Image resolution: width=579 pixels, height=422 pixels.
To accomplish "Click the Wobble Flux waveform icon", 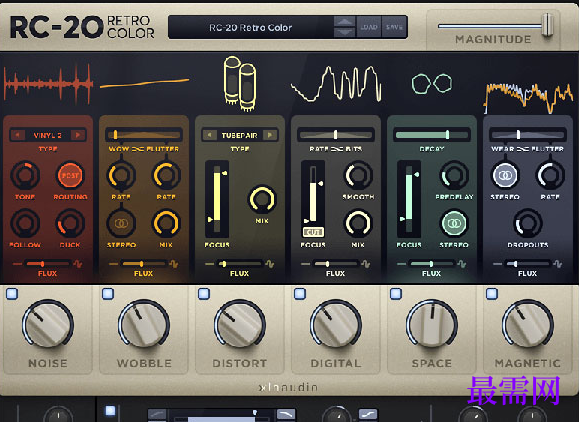I will point(174,264).
